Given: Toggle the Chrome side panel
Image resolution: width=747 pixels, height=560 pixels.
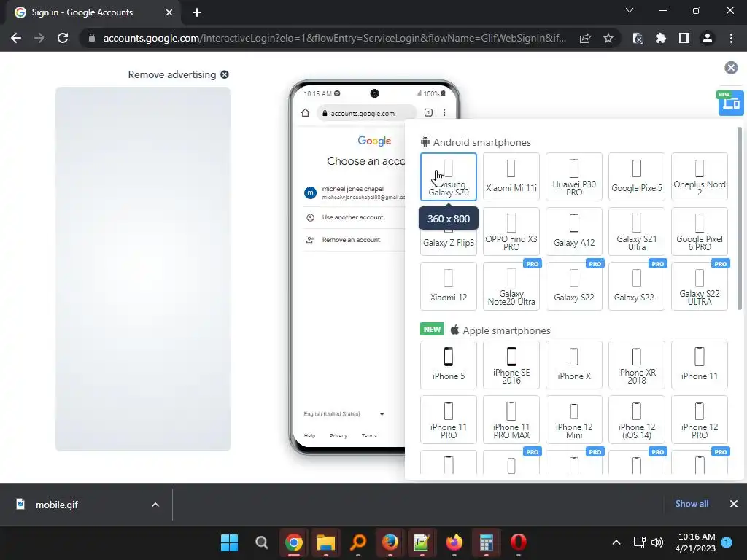Looking at the screenshot, I should pos(684,38).
